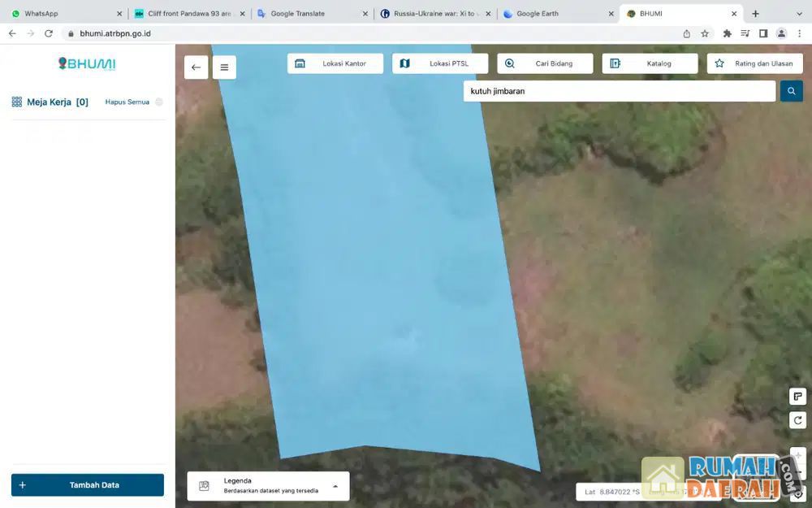812x508 pixels.
Task: Open the Chrome three-dot menu
Action: [x=799, y=33]
